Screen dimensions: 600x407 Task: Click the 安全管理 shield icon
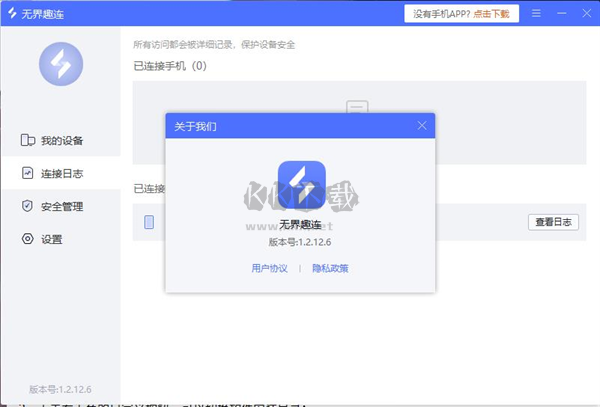pos(27,206)
